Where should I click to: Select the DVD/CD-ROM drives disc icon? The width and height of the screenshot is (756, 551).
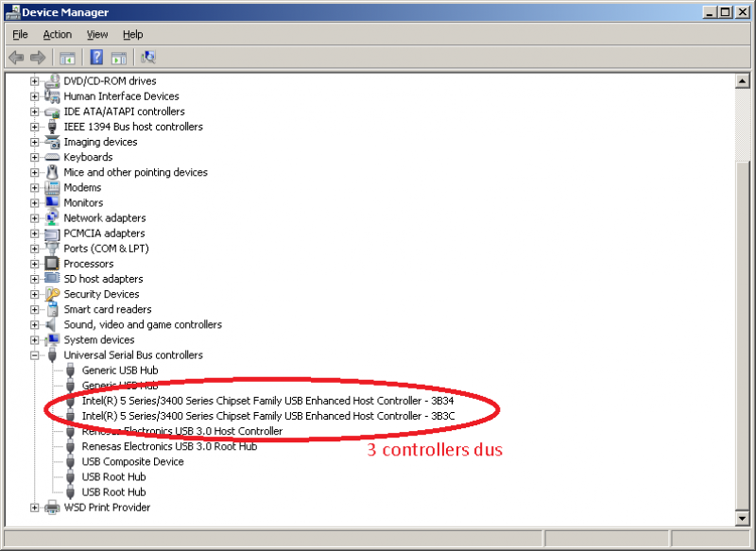point(52,81)
